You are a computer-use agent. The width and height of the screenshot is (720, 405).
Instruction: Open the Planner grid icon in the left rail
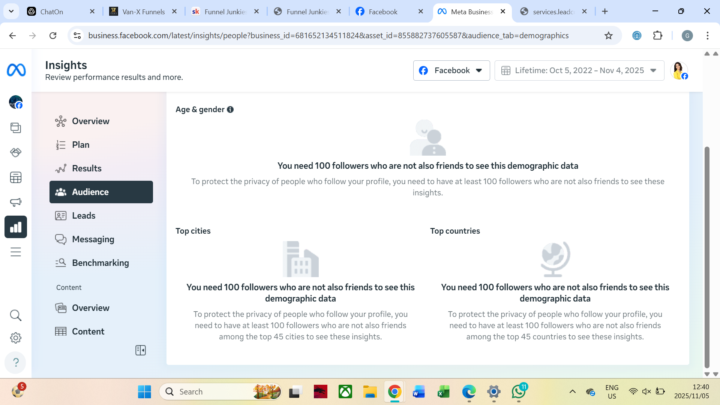(16, 177)
